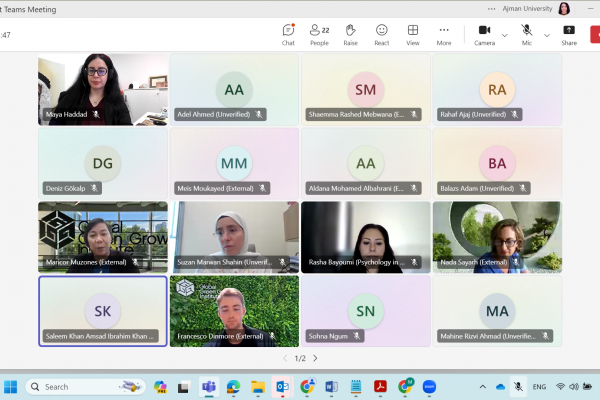The width and height of the screenshot is (600, 400).
Task: Select Maya Haddad's video tile
Action: 103,89
